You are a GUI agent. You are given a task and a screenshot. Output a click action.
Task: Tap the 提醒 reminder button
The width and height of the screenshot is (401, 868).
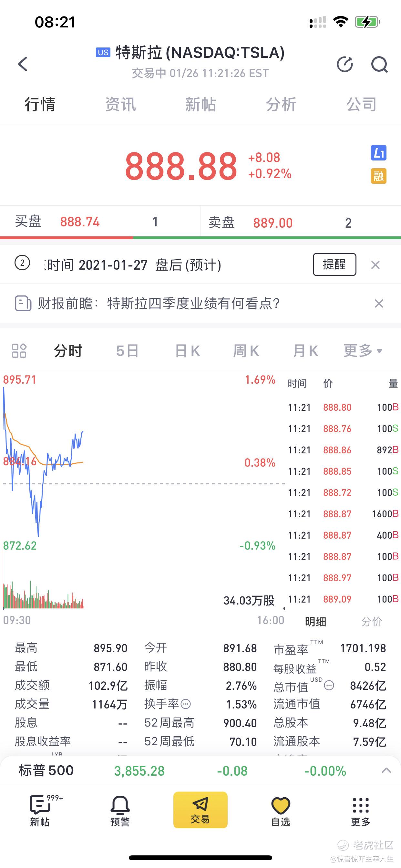click(x=334, y=264)
